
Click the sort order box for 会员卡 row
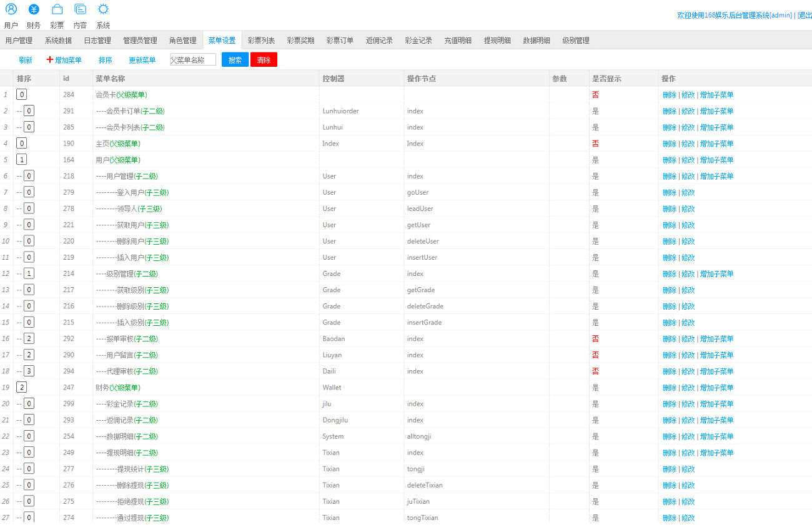tap(22, 95)
